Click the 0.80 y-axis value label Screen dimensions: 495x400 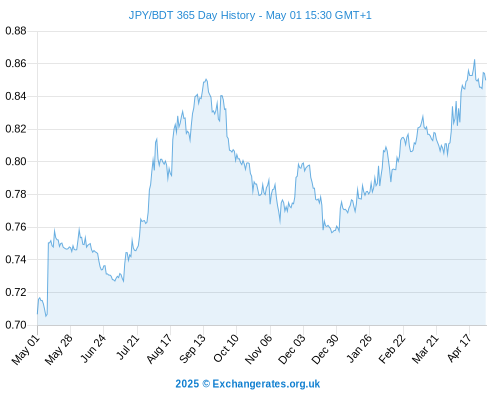(x=16, y=162)
